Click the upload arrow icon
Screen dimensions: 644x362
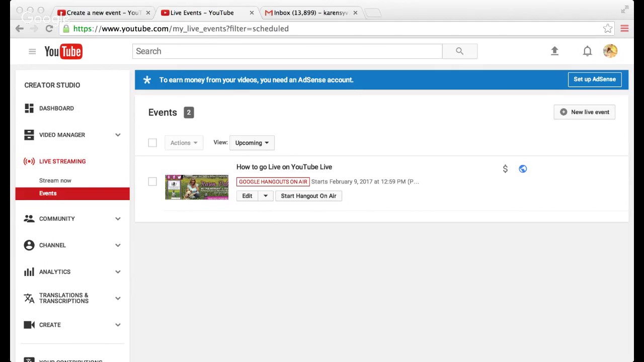point(554,51)
